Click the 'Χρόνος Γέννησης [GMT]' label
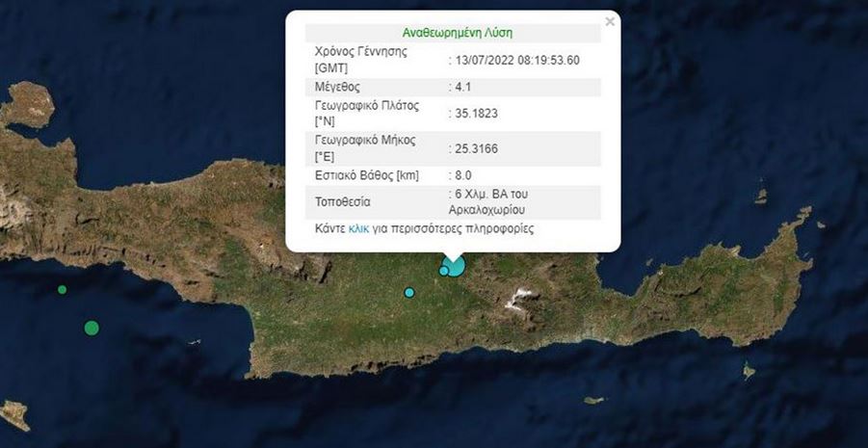This screenshot has height=448, width=868. (361, 61)
